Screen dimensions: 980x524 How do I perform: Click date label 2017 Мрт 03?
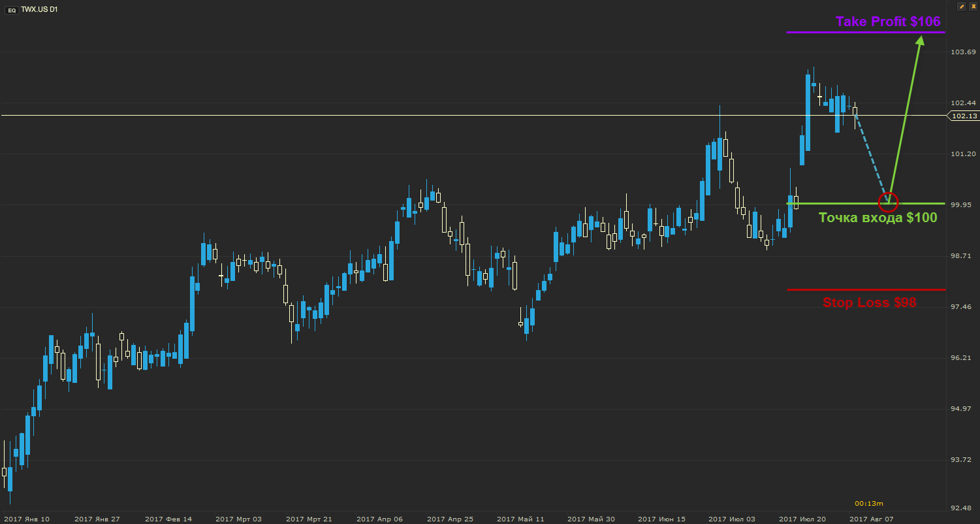click(239, 519)
